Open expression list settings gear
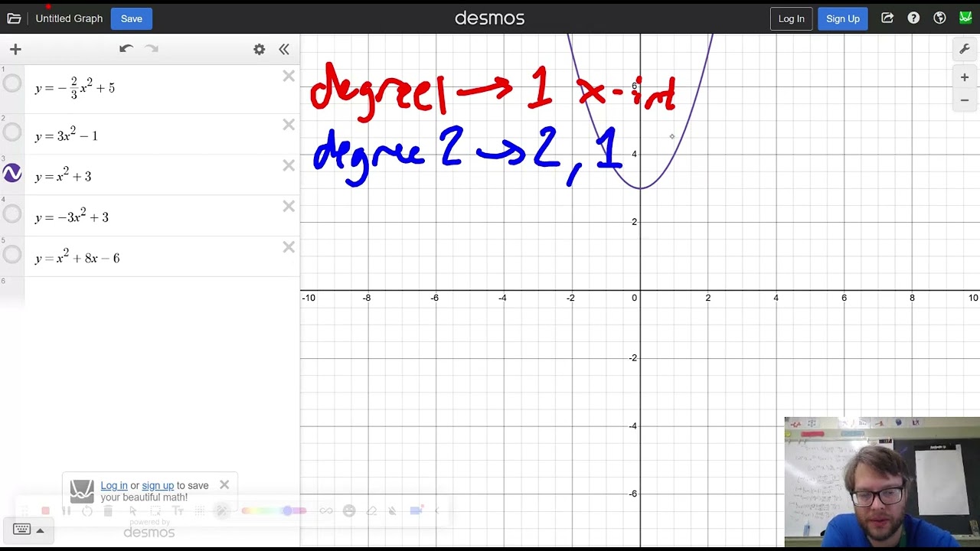This screenshot has height=551, width=980. [260, 49]
